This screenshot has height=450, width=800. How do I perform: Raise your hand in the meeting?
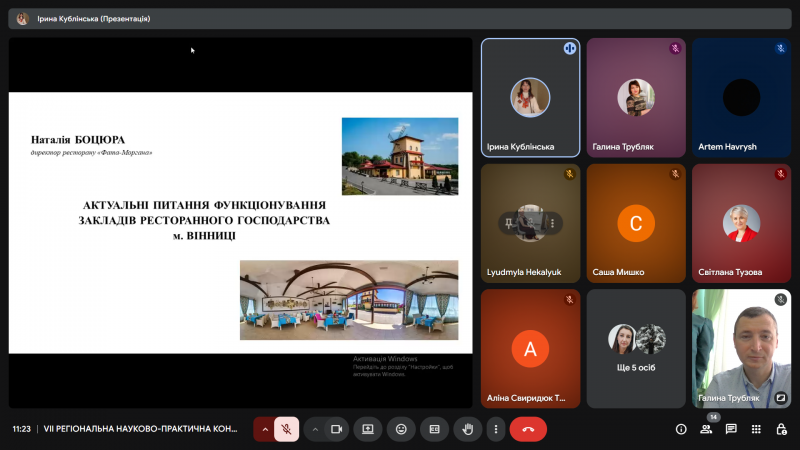click(467, 429)
